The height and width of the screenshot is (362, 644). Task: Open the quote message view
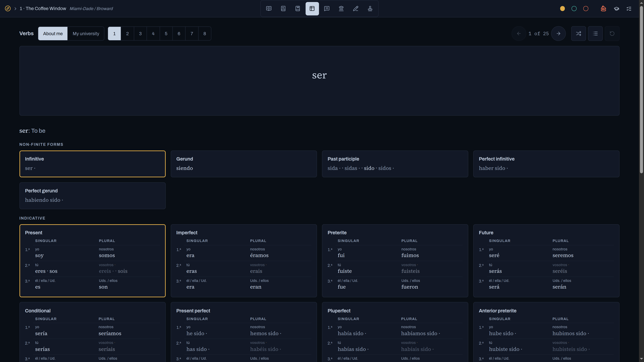point(327,9)
